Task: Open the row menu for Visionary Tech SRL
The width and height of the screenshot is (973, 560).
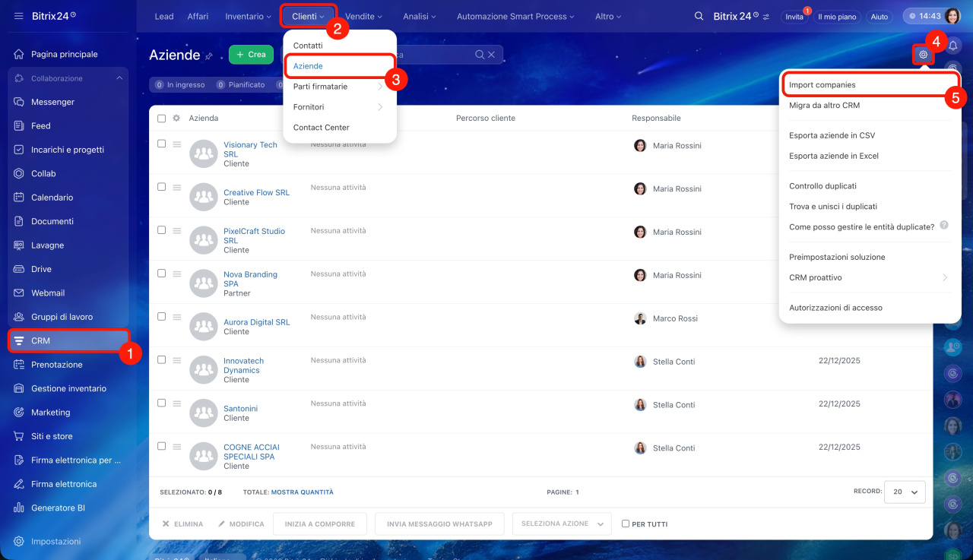Action: pyautogui.click(x=176, y=144)
